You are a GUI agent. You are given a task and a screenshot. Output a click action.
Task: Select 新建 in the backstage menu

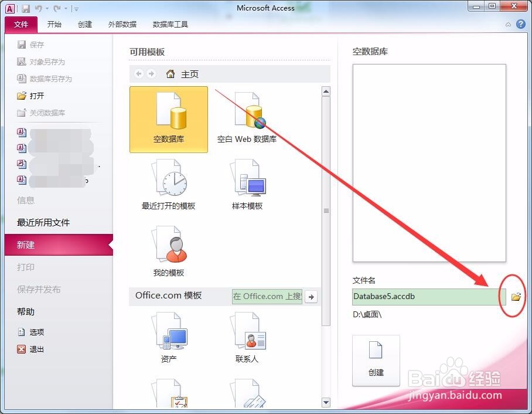click(x=59, y=245)
